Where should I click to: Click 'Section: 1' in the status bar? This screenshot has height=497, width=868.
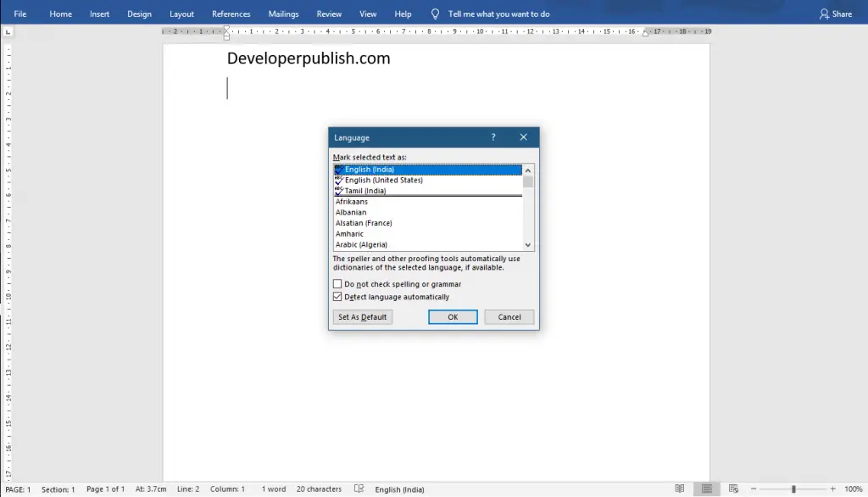(x=58, y=489)
